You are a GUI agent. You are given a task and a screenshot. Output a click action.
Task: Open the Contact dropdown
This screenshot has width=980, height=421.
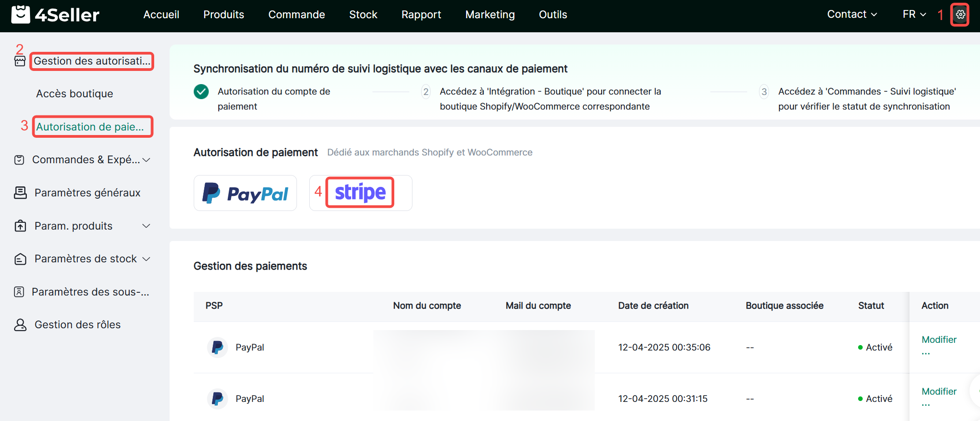click(x=852, y=15)
